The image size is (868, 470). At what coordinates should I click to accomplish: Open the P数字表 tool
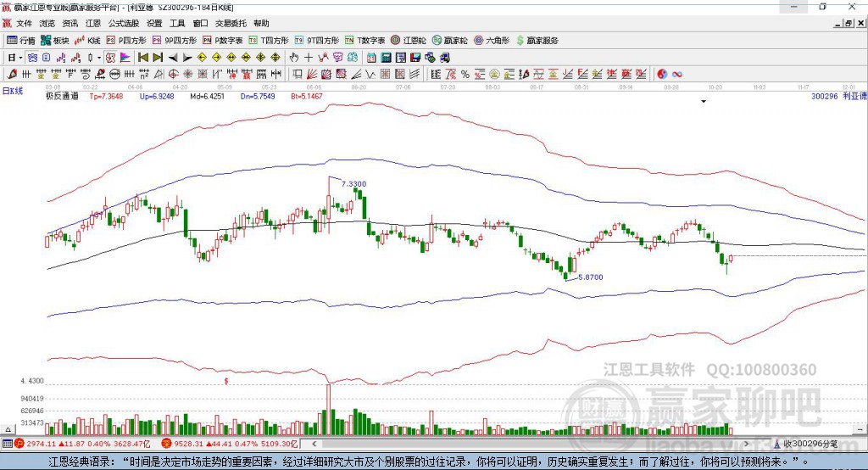click(x=223, y=41)
